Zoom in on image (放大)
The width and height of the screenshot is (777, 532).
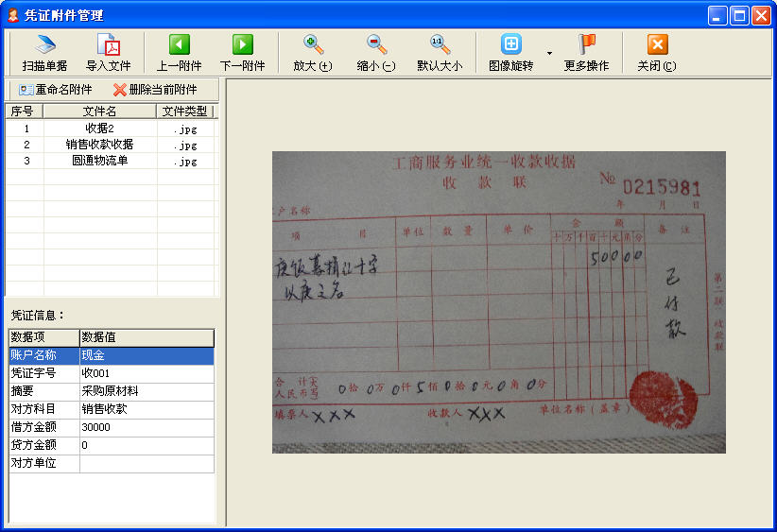(313, 44)
